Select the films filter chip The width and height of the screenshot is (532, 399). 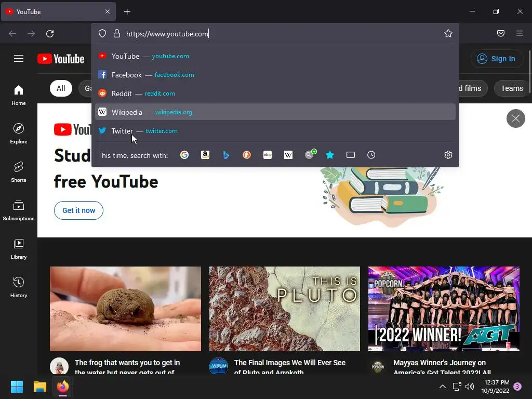tap(472, 88)
